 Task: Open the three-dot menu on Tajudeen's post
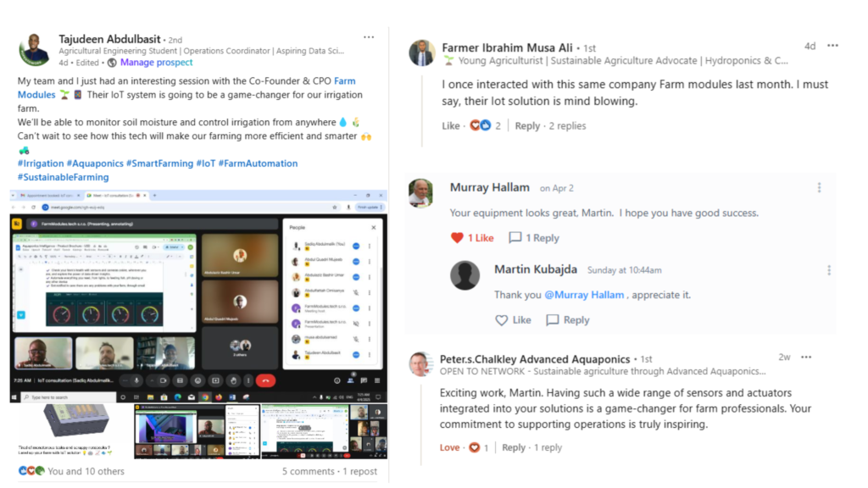tap(369, 37)
